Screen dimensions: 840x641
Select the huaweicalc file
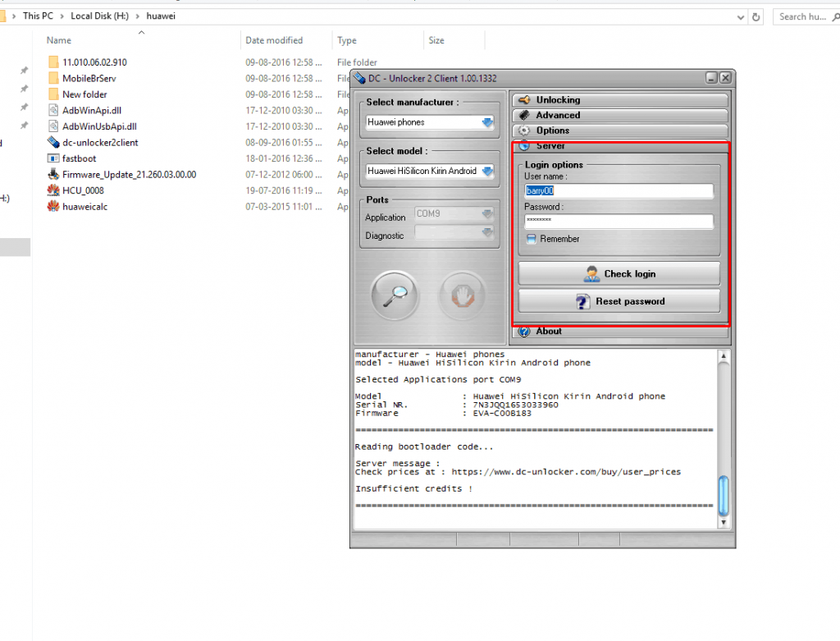click(x=84, y=207)
